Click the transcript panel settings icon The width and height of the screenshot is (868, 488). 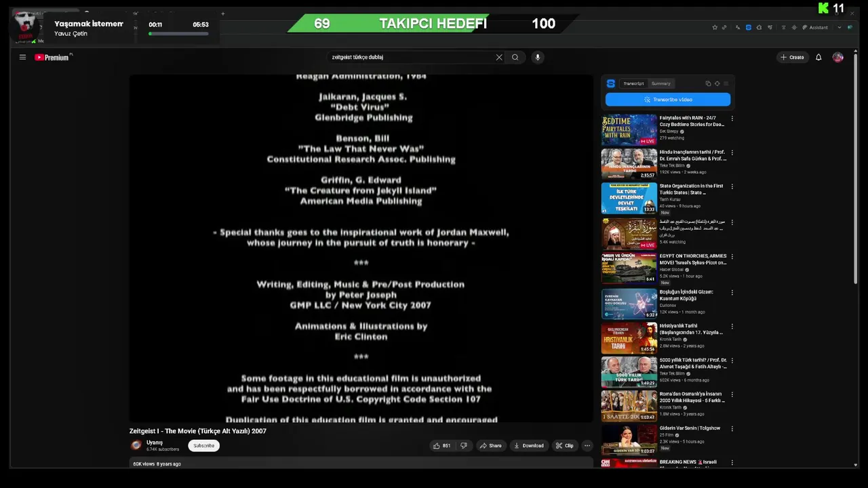717,84
